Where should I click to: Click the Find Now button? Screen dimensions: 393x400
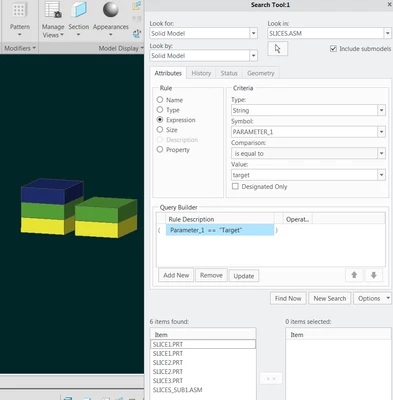[x=288, y=298]
